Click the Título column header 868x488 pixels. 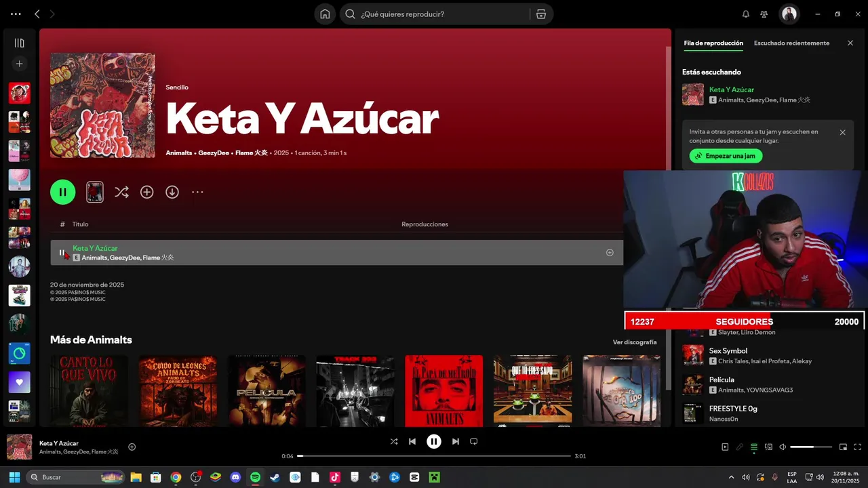pos(80,224)
